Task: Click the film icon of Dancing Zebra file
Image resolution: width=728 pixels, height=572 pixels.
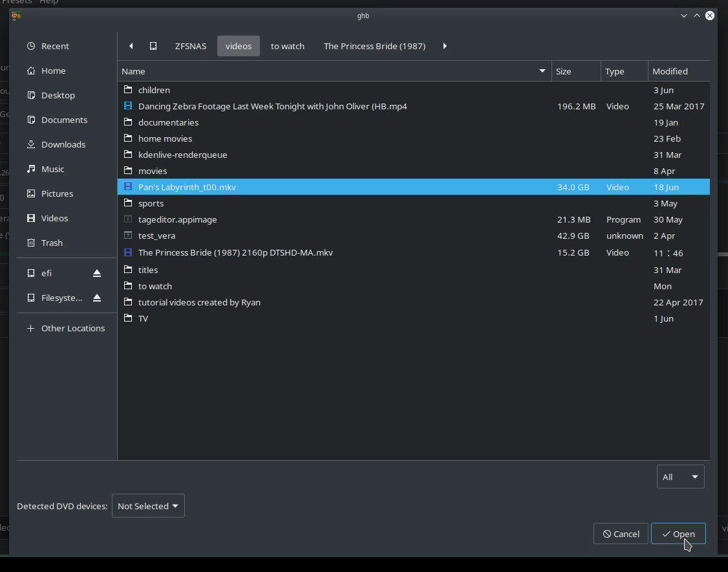Action: 128,106
